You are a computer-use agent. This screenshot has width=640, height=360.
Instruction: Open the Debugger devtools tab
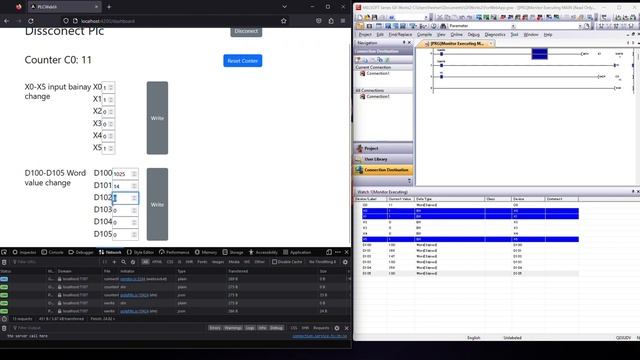point(81,252)
